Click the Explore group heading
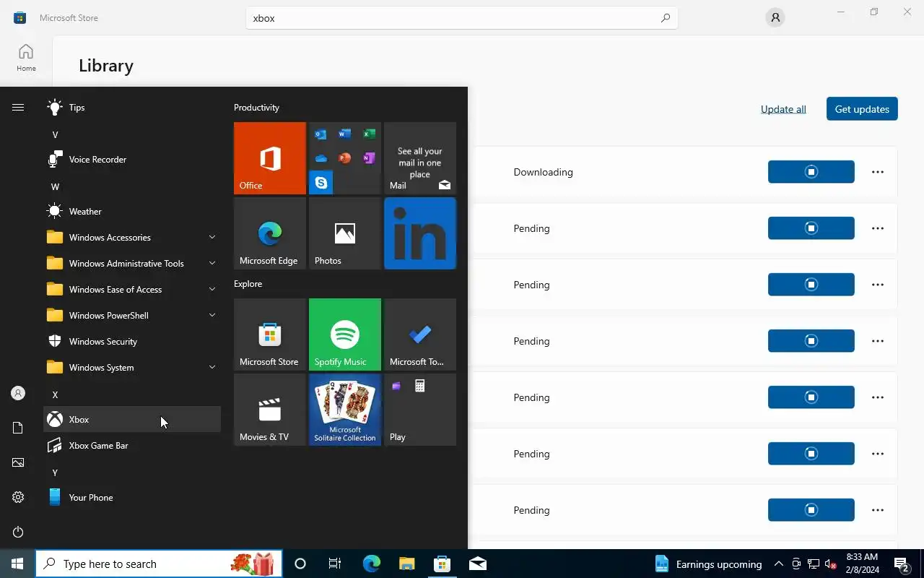The height and width of the screenshot is (578, 924). pyautogui.click(x=248, y=284)
